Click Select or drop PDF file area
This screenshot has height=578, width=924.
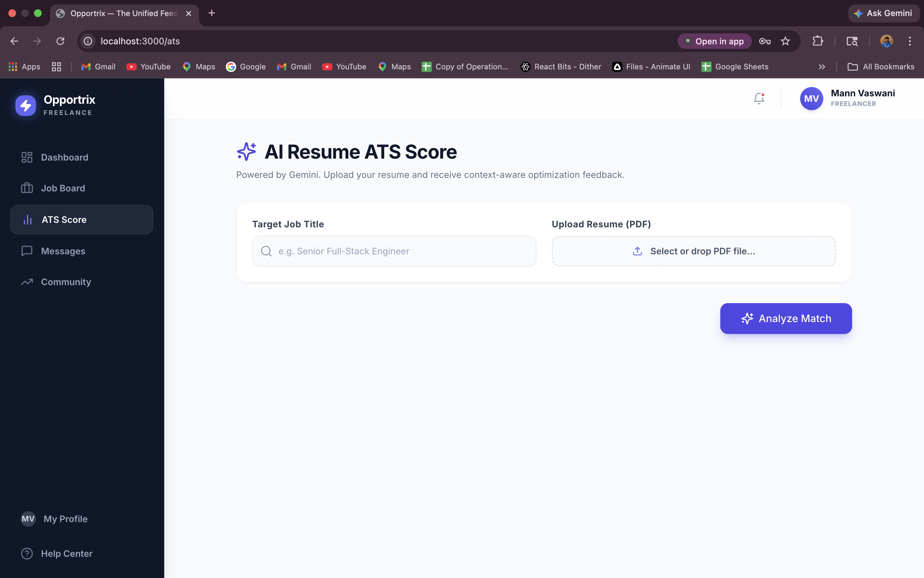point(693,251)
